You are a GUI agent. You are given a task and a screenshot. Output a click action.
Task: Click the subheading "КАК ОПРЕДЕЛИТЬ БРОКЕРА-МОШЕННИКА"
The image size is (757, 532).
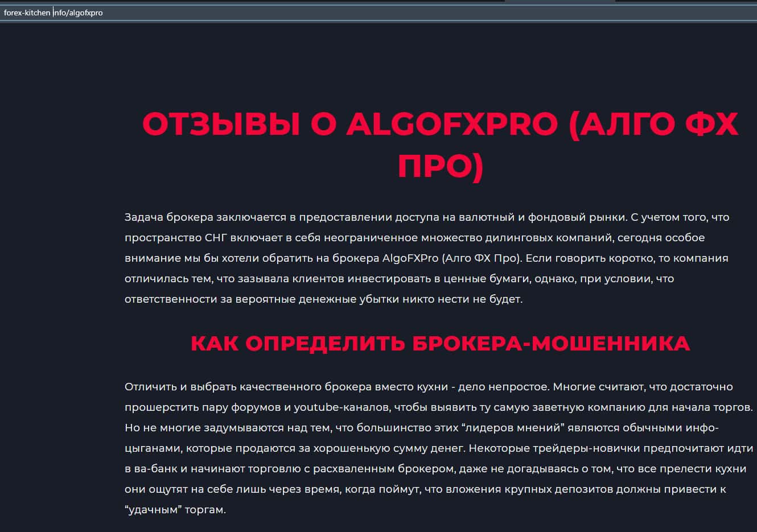[440, 344]
